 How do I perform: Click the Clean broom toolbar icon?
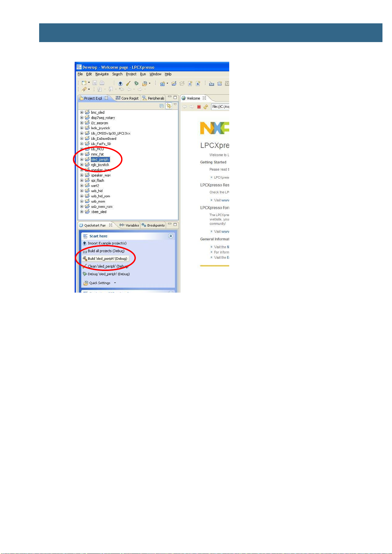point(128,84)
